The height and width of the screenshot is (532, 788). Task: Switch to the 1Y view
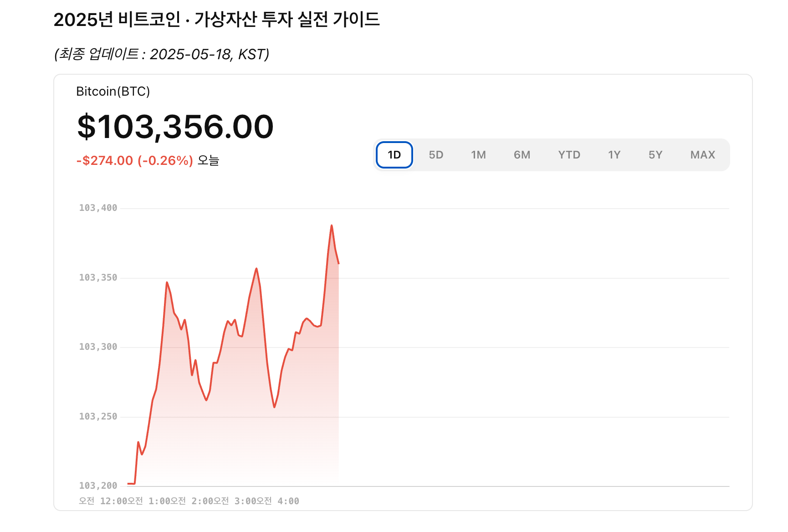(x=614, y=155)
